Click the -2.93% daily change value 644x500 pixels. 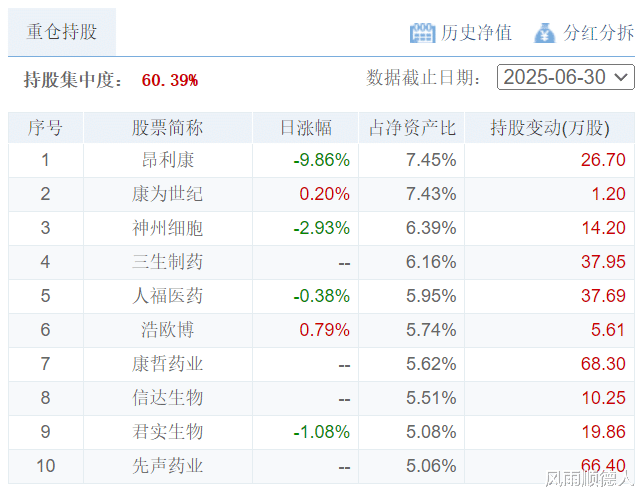tap(322, 228)
